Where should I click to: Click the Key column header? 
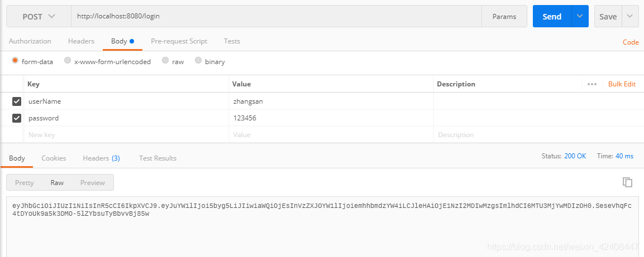tap(34, 84)
